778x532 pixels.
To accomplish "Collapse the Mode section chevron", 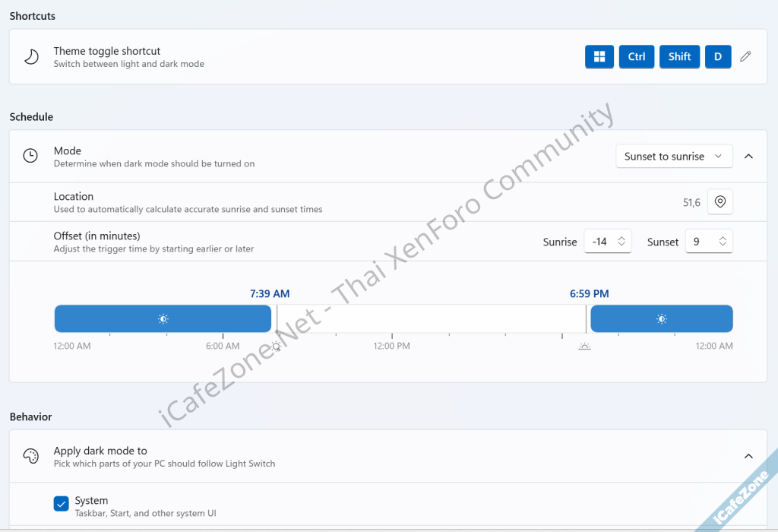I will 748,156.
